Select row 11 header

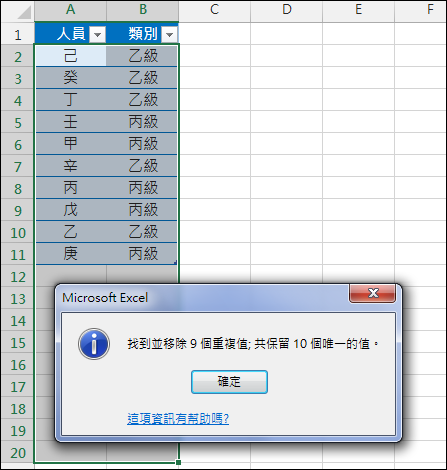18,254
